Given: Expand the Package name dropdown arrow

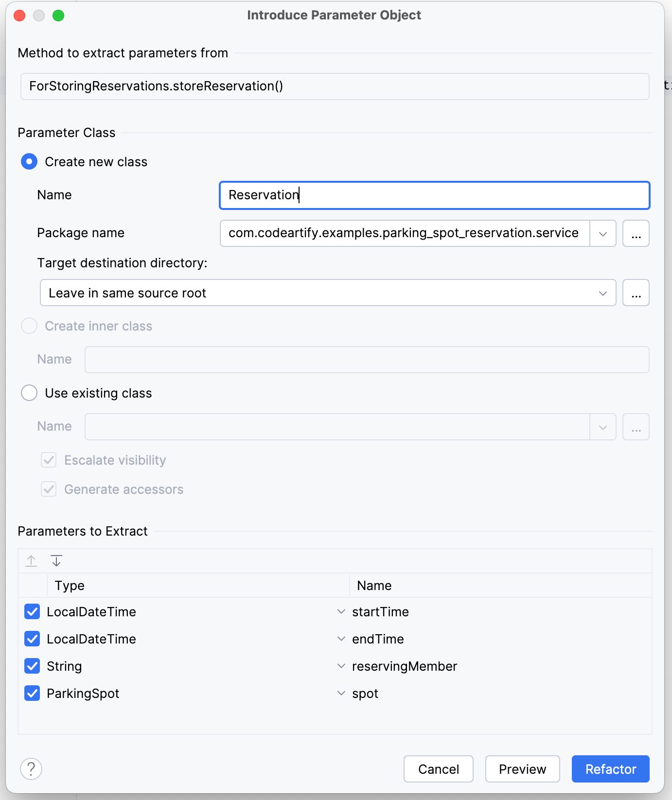Looking at the screenshot, I should point(603,233).
